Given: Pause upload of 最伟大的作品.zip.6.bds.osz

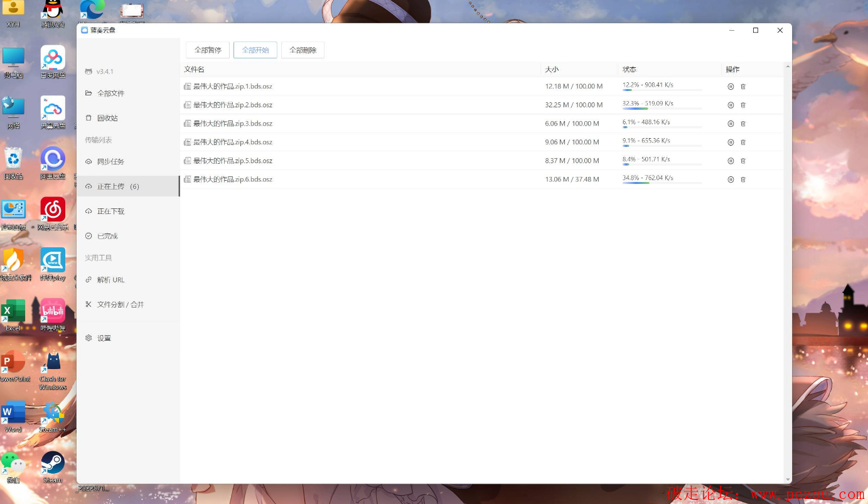Looking at the screenshot, I should point(731,180).
